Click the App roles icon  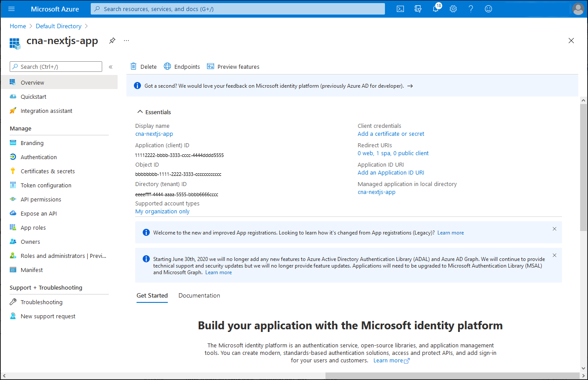tap(13, 227)
